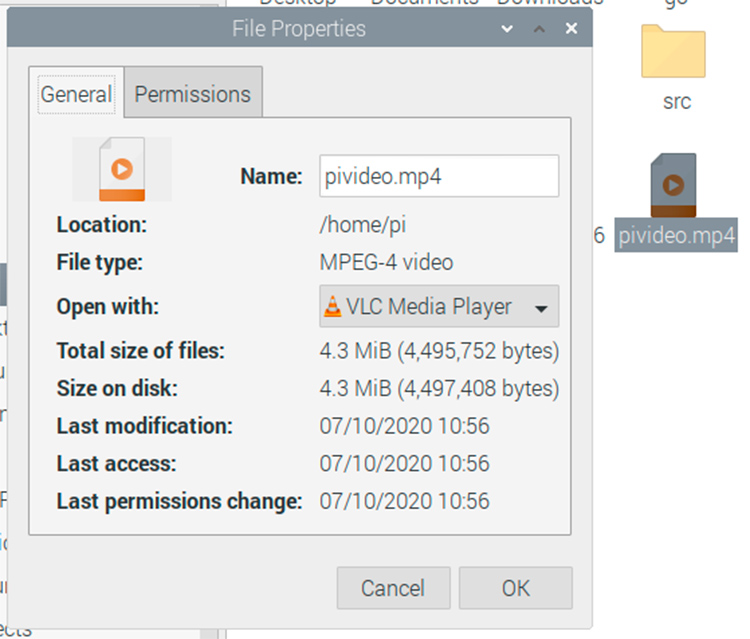Select the src folder icon
The height and width of the screenshot is (639, 750).
[x=673, y=52]
